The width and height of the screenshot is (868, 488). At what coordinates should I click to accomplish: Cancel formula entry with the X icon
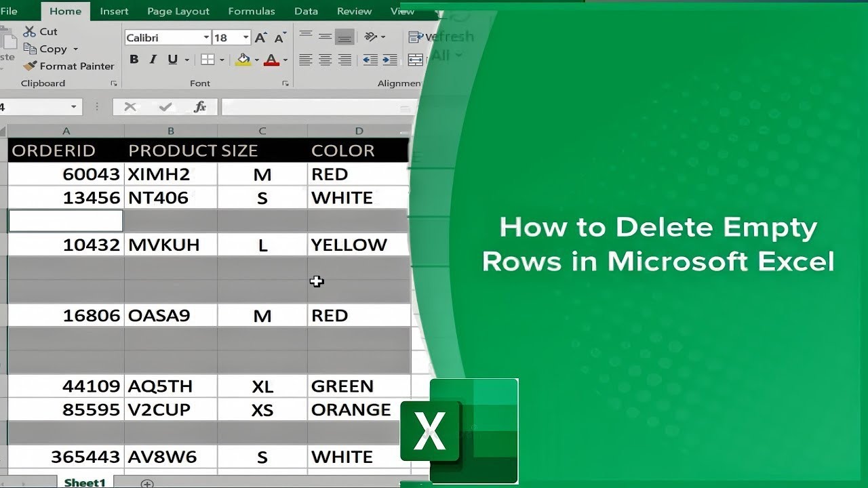click(130, 106)
